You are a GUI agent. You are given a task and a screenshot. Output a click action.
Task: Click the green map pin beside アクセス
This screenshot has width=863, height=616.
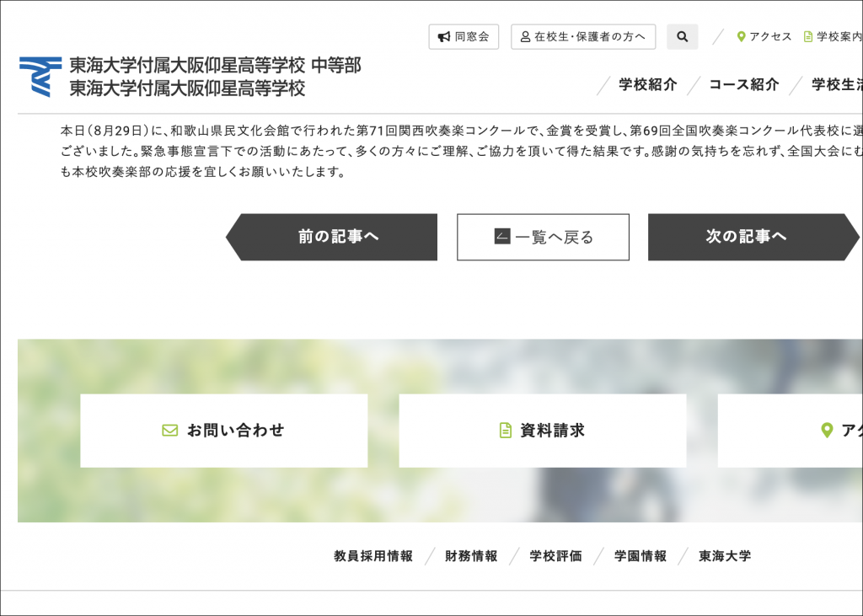[x=741, y=37]
